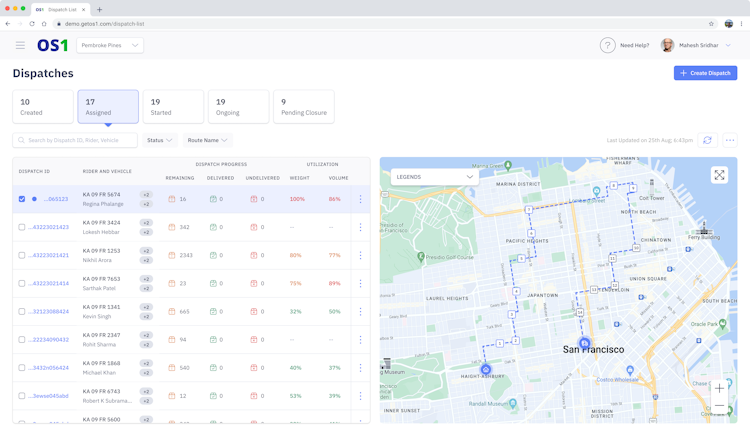
Task: Click Mahesh Sridhar's profile avatar
Action: [x=667, y=45]
